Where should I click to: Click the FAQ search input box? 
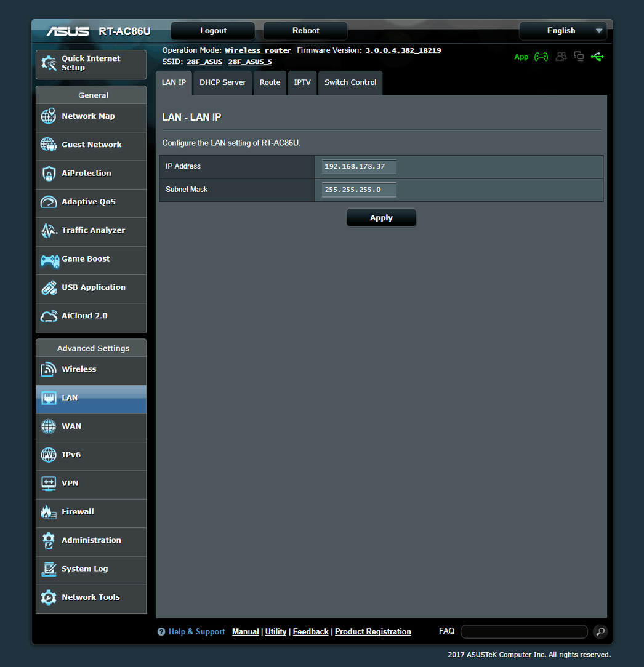[x=524, y=632]
